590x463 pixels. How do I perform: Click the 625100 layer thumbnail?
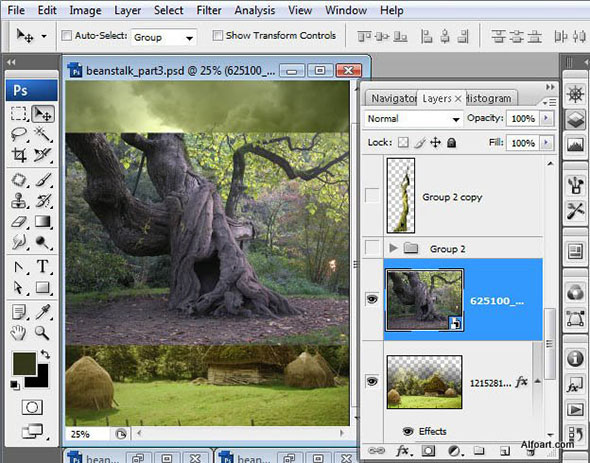[425, 300]
